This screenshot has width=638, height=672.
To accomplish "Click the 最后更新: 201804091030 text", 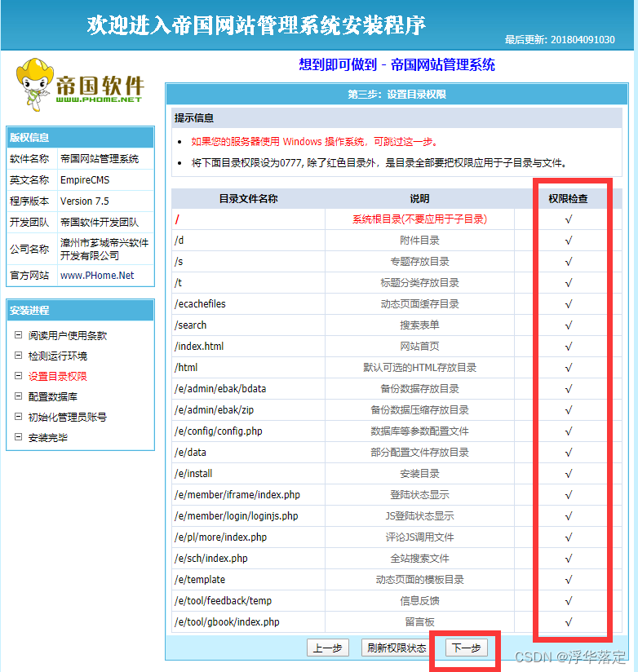I will coord(560,40).
